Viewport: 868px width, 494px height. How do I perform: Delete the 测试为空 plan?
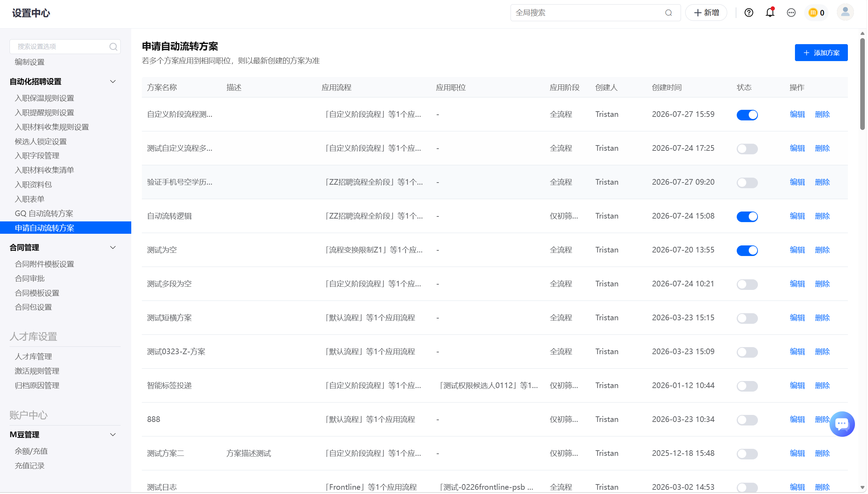coord(822,250)
